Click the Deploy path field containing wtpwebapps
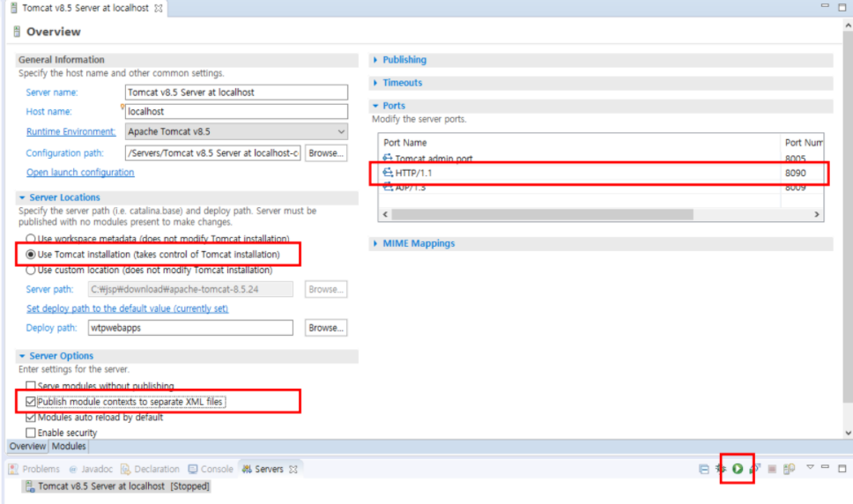 tap(190, 328)
